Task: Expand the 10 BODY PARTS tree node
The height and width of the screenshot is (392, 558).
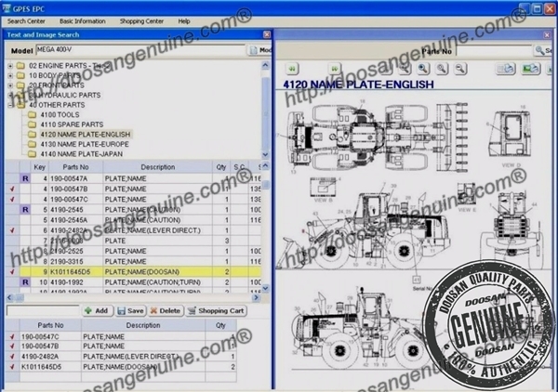Action: coord(10,75)
